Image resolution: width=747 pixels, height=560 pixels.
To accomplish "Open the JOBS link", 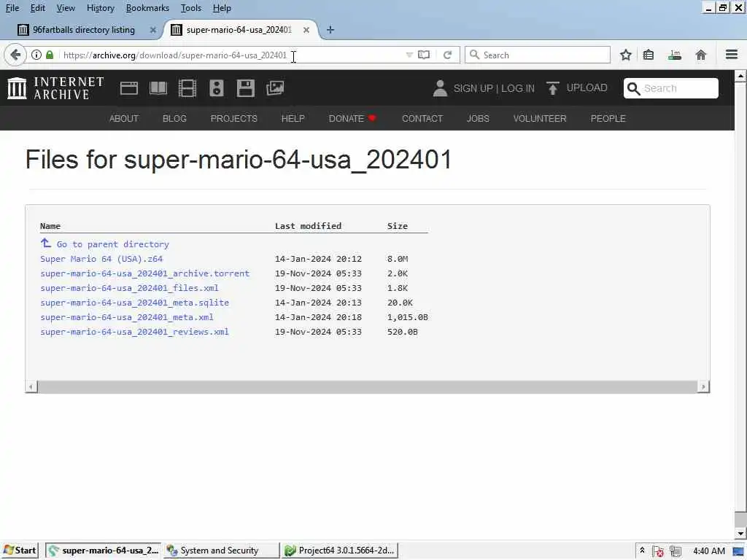I will 478,119.
